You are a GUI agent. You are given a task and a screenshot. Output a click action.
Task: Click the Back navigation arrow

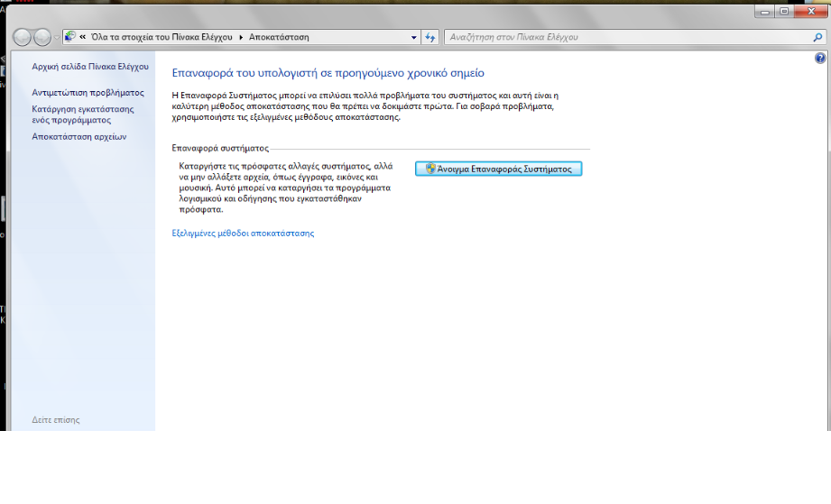point(23,37)
